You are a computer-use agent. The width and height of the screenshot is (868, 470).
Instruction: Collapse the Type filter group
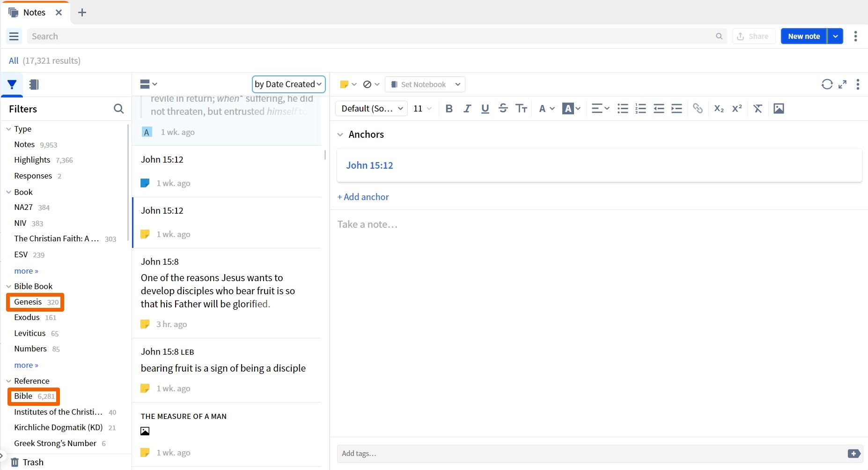(8, 129)
